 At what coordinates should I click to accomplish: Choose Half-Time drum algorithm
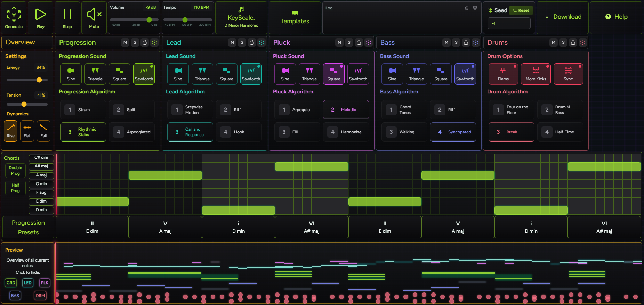560,132
